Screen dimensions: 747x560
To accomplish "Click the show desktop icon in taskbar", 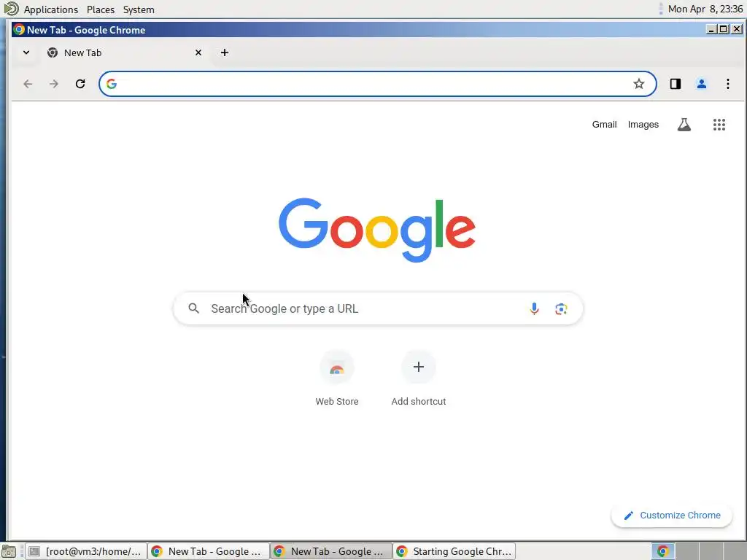I will 9,551.
